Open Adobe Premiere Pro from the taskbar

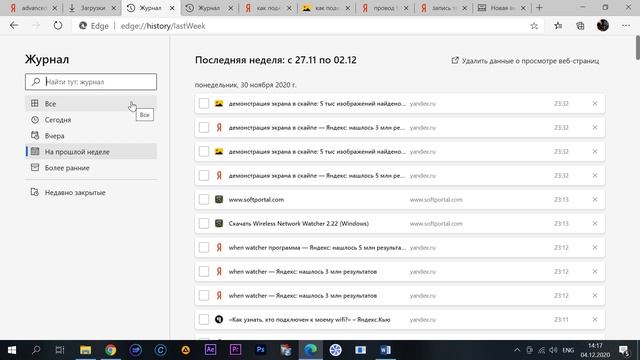(x=235, y=350)
